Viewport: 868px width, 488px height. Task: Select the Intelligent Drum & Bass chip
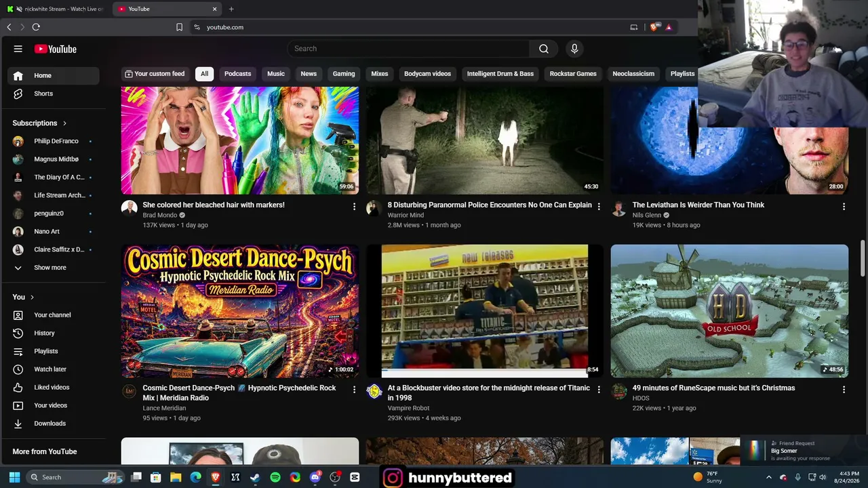pyautogui.click(x=500, y=73)
